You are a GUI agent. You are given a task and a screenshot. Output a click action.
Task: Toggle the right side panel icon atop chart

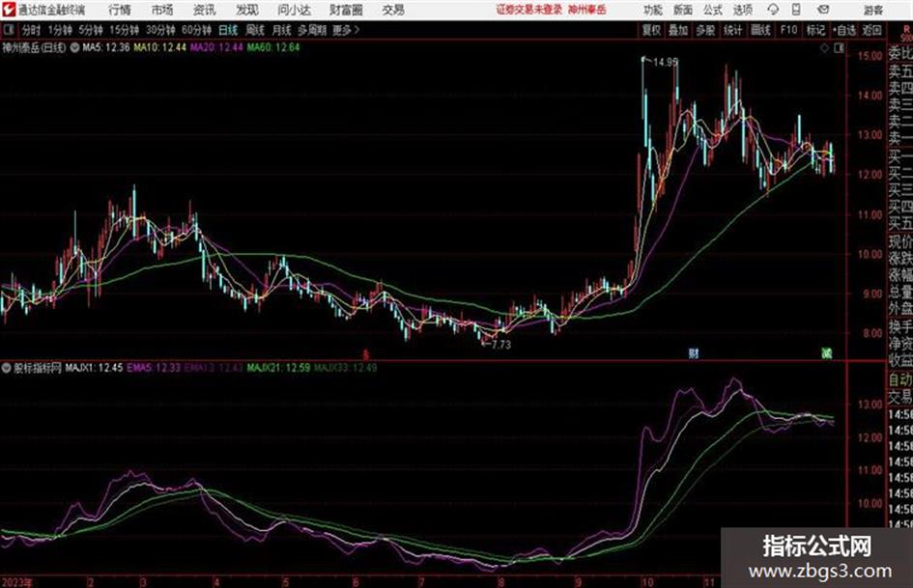click(839, 48)
